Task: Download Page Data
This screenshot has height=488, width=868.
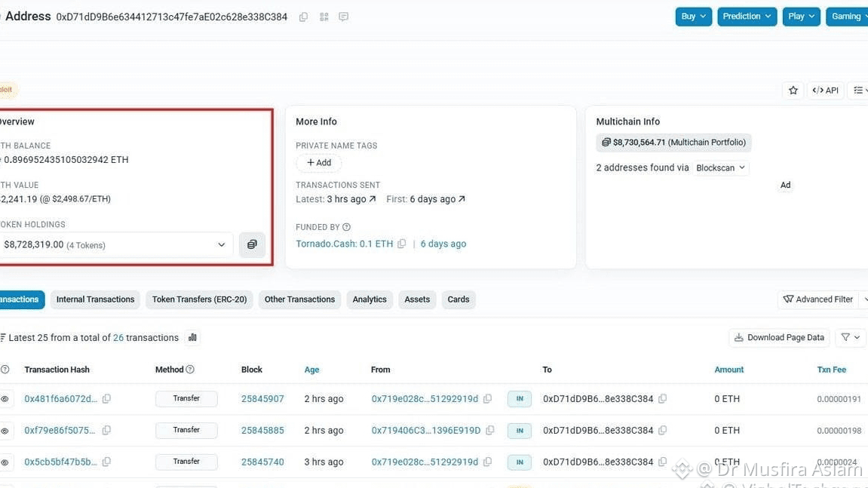Action: (779, 337)
